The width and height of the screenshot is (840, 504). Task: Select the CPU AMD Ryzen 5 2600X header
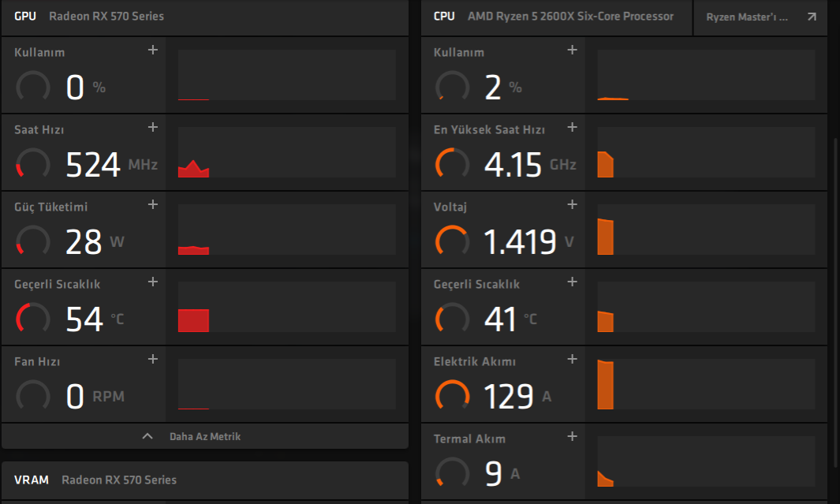tap(554, 16)
